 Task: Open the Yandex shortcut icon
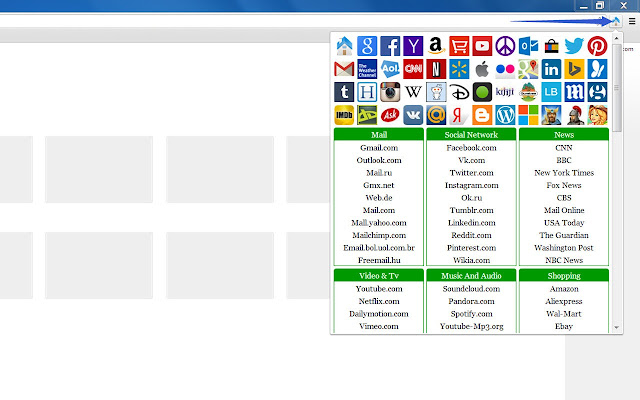tap(459, 115)
